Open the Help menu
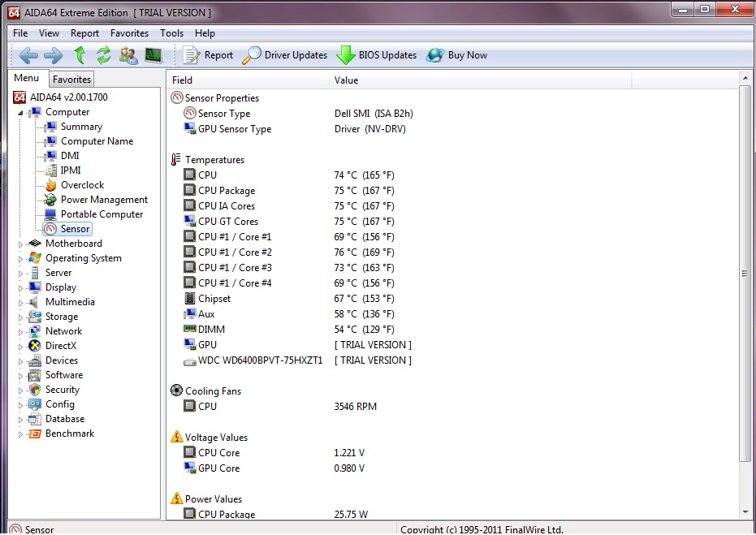 point(205,33)
